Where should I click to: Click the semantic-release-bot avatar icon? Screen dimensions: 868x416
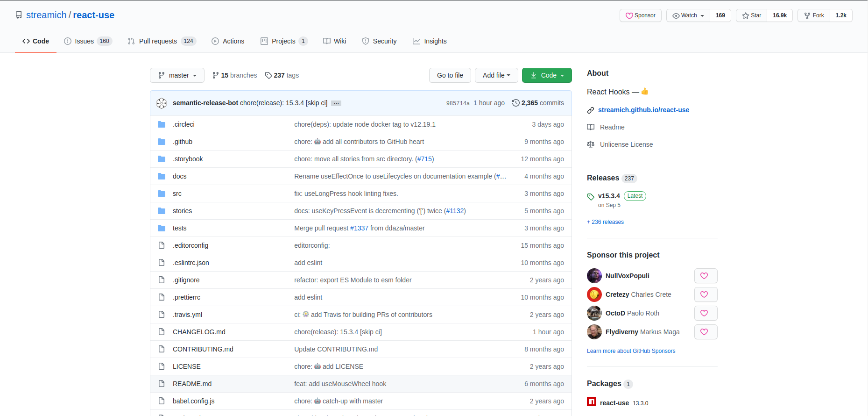[x=162, y=103]
